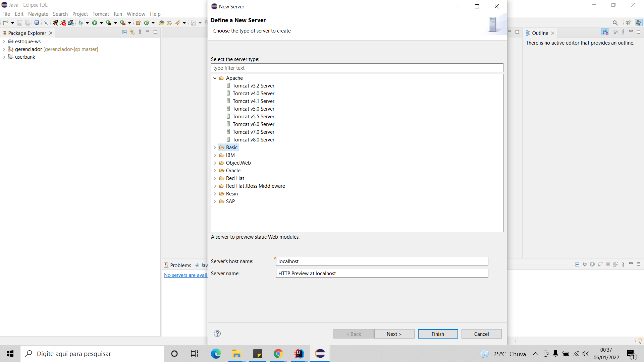Open Chrome from the taskbar
Screen dimensions: 644x362
click(x=278, y=354)
